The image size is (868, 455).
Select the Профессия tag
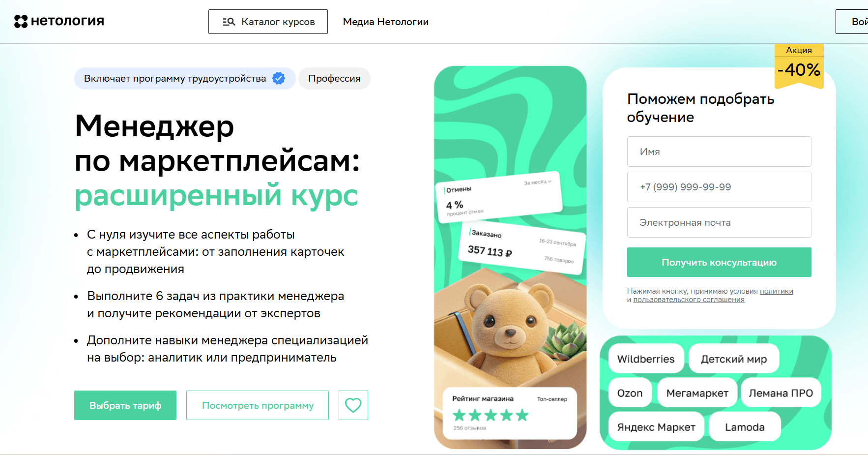(334, 78)
